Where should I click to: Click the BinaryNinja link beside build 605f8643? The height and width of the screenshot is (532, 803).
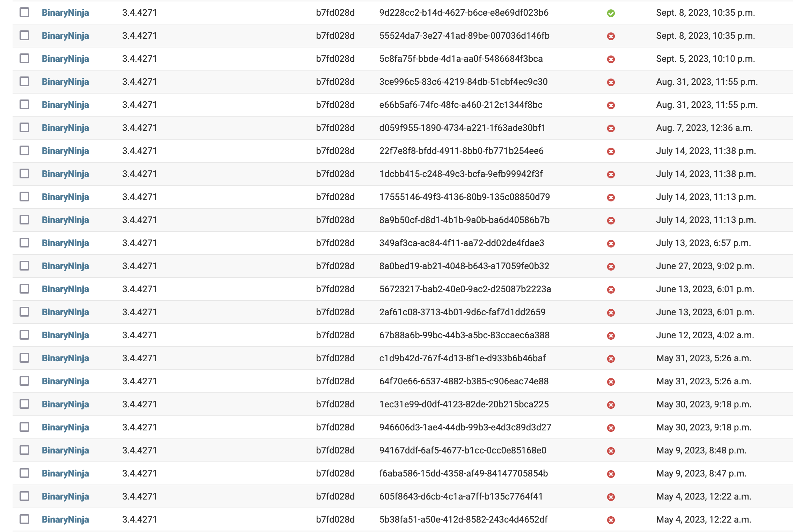click(65, 496)
